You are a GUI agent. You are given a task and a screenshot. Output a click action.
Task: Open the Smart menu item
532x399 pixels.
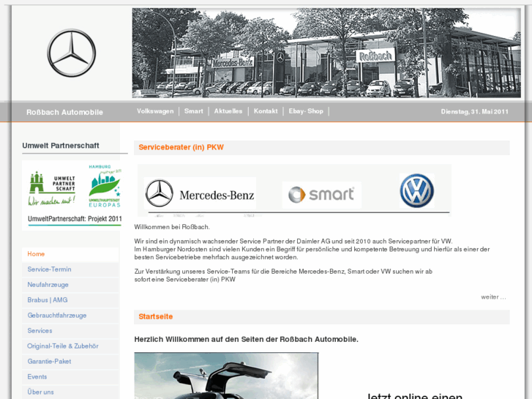[x=194, y=111]
